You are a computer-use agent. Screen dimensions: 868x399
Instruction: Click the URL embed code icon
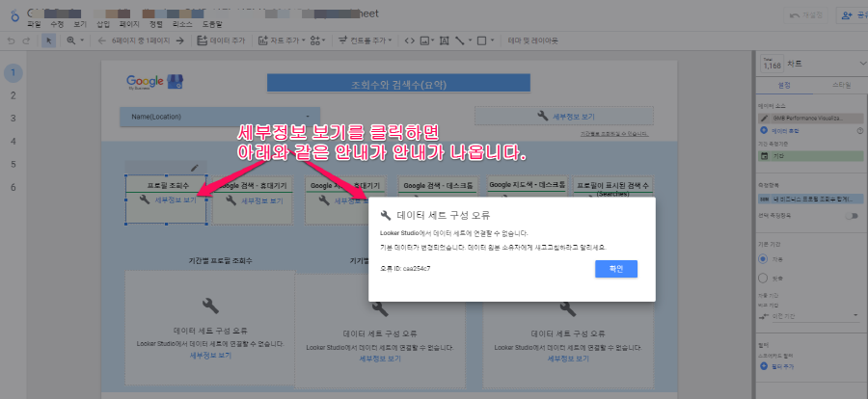click(x=410, y=40)
